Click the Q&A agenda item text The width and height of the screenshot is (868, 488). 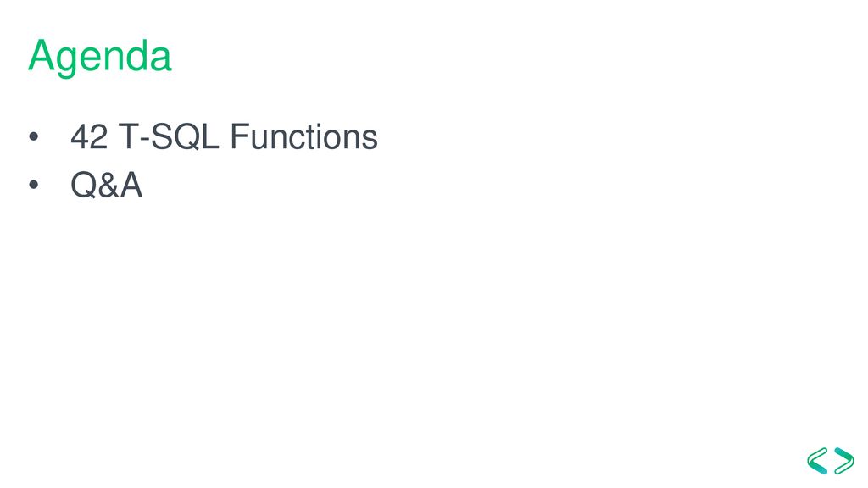tap(106, 185)
